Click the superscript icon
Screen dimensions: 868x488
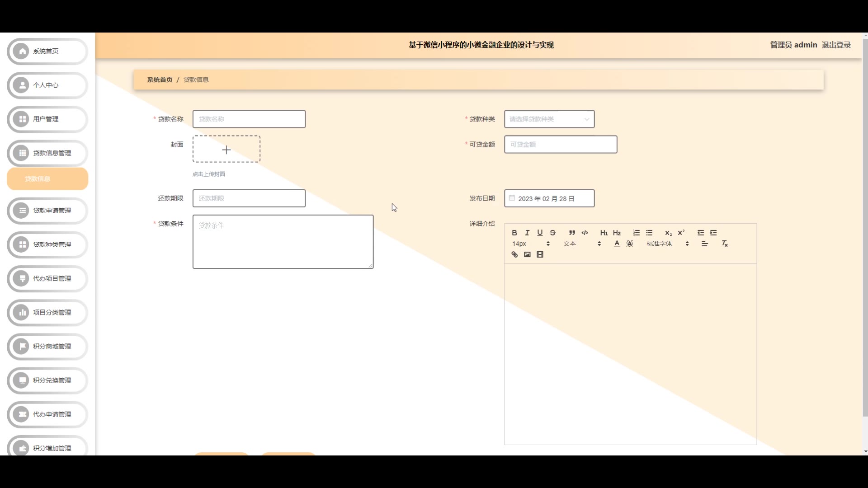(681, 233)
